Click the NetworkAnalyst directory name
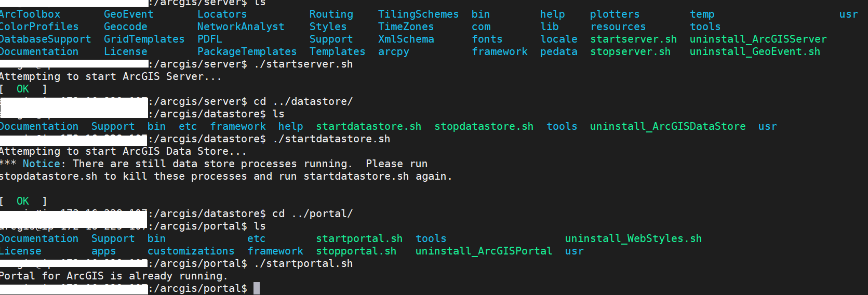 pos(241,26)
